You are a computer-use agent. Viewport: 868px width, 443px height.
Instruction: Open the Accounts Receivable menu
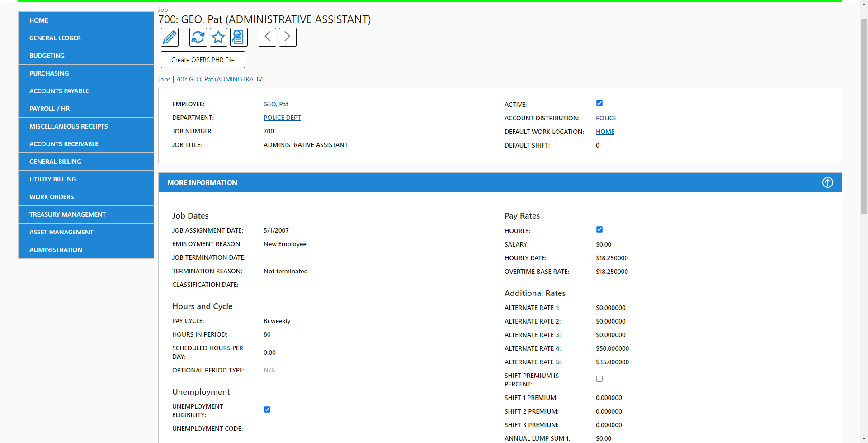(86, 144)
